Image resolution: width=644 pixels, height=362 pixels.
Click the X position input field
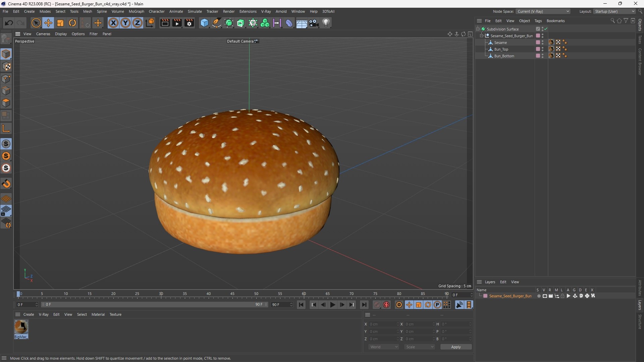tap(384, 324)
